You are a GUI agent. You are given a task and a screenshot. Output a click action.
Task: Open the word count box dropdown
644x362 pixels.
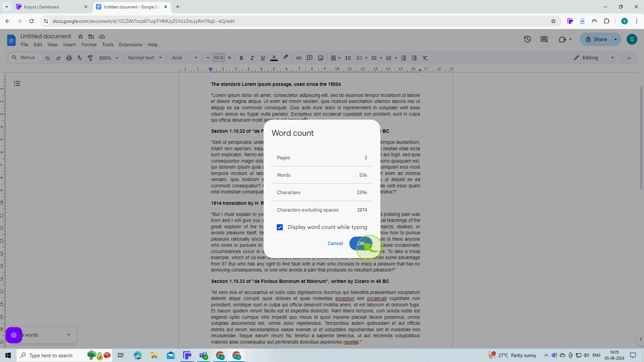pos(69,335)
